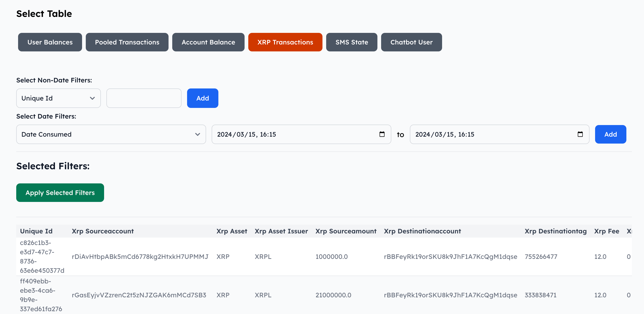Screen dimensions: 644x314
Task: Click the chevron on the Date Consumed dropdown
Action: tap(197, 134)
